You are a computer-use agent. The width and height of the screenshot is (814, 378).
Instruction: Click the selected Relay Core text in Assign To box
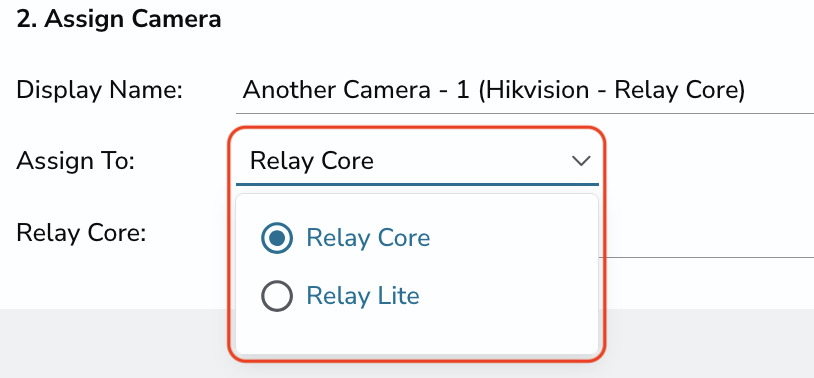[x=311, y=161]
